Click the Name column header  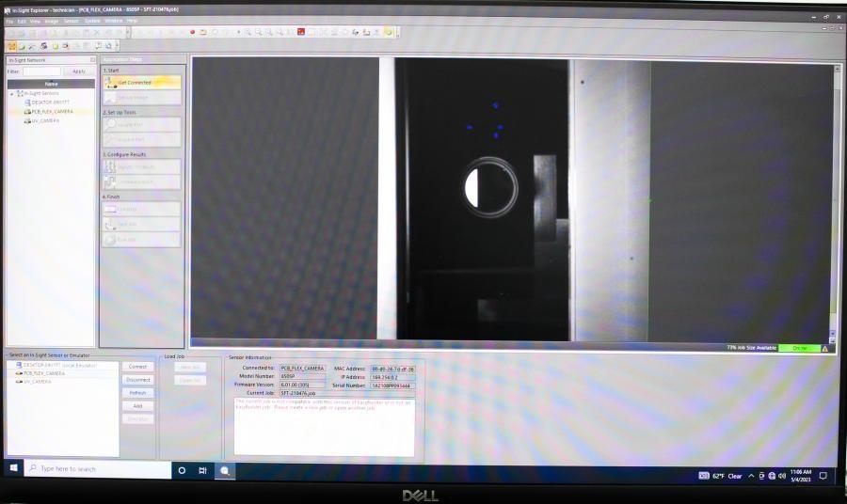pos(51,84)
